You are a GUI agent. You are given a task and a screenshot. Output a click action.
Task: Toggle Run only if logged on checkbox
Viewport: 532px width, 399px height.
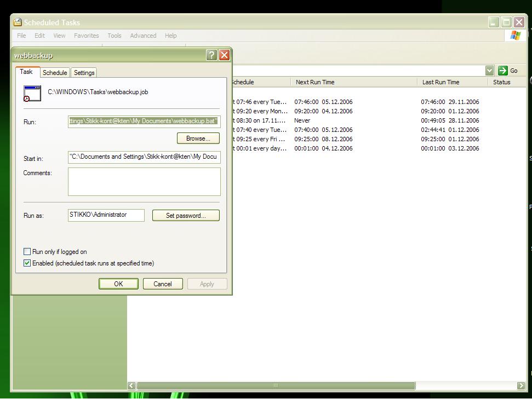27,252
